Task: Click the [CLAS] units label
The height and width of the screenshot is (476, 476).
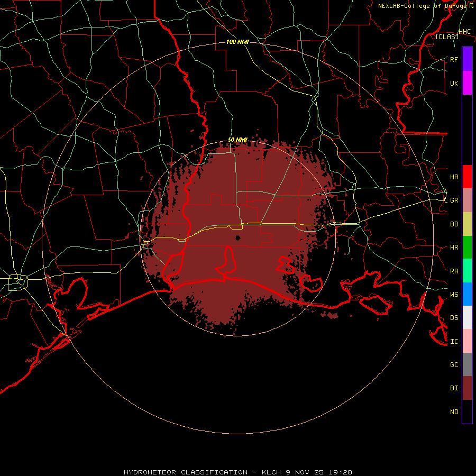Action: pos(447,36)
